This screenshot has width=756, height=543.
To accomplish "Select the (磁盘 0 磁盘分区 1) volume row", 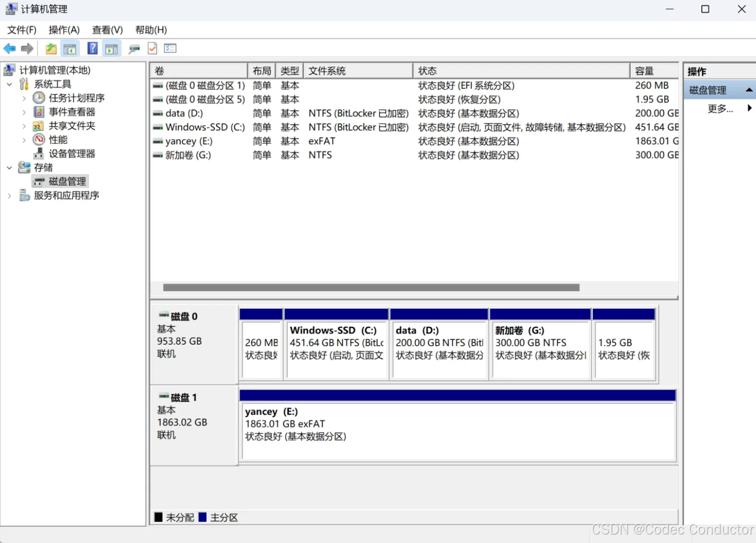I will [x=415, y=85].
